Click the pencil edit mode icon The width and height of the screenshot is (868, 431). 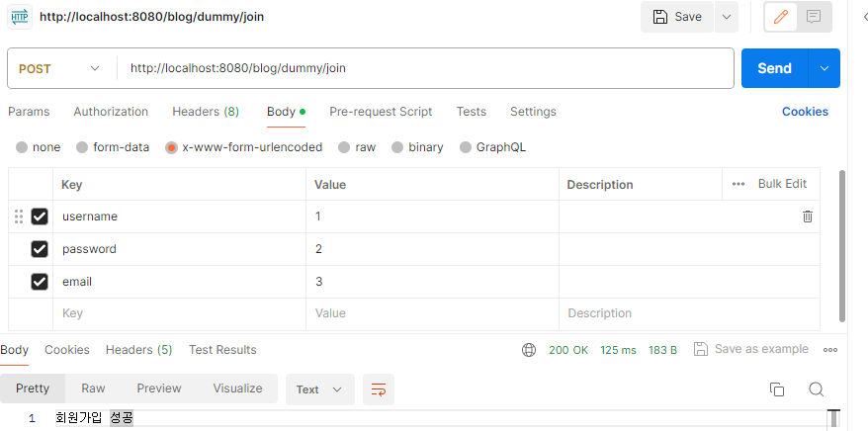click(781, 17)
